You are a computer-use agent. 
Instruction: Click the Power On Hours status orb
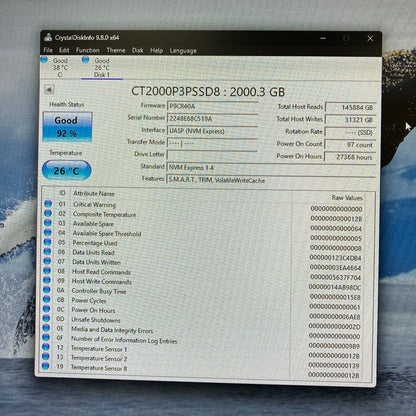(x=46, y=309)
